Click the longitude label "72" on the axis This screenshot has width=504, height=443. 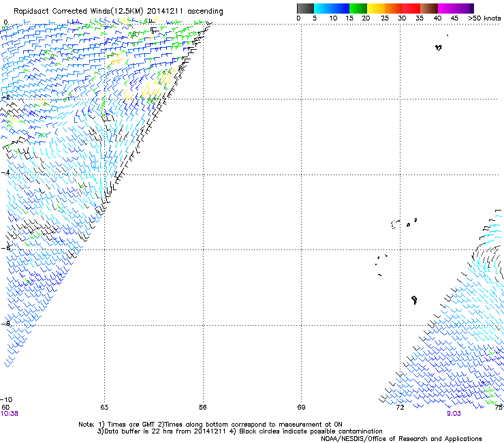(x=400, y=408)
